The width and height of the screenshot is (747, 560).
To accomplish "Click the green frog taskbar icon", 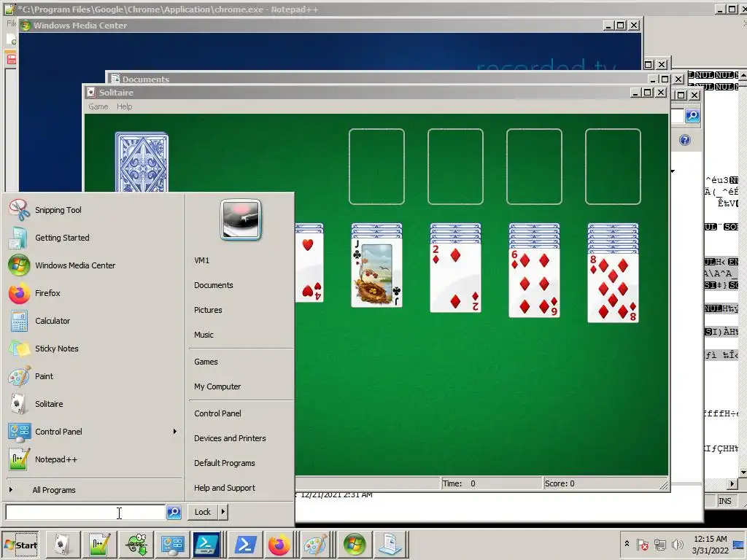I will [x=136, y=544].
